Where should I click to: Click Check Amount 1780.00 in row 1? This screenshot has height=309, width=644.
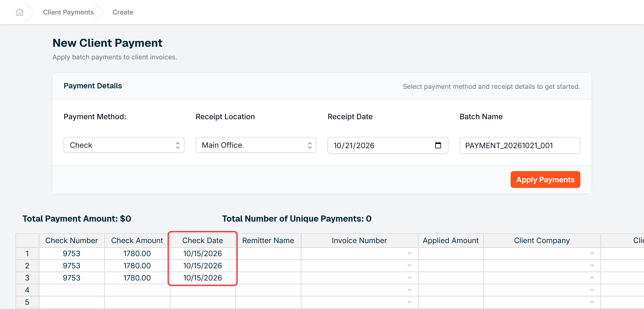[137, 254]
